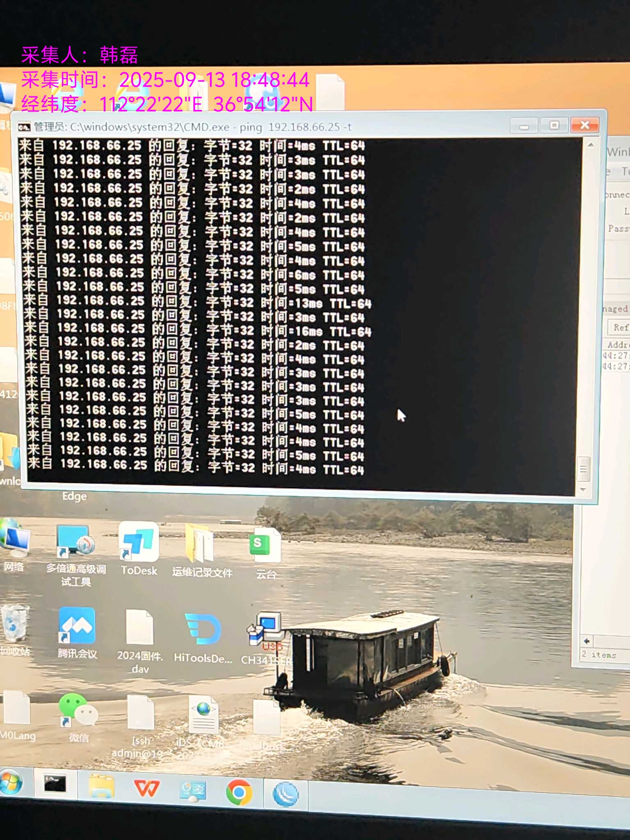This screenshot has width=630, height=840.
Task: Select the 云台 spreadsheet file icon
Action: click(x=265, y=546)
